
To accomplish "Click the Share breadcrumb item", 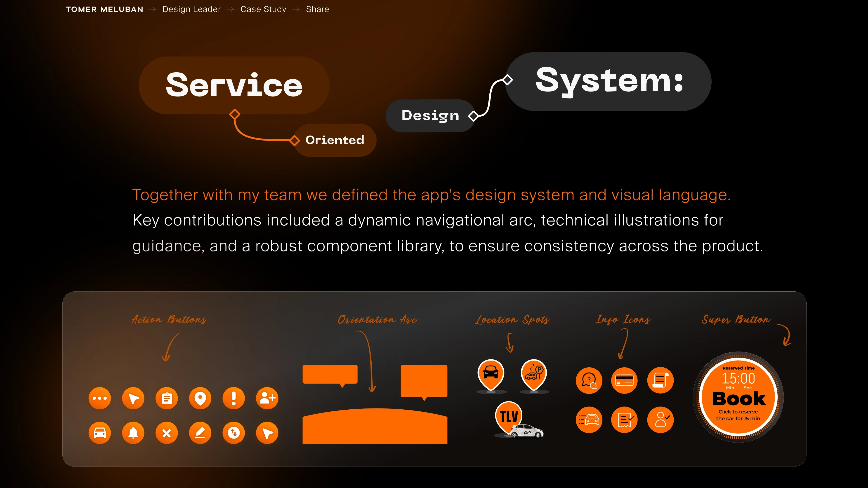I will pyautogui.click(x=317, y=9).
